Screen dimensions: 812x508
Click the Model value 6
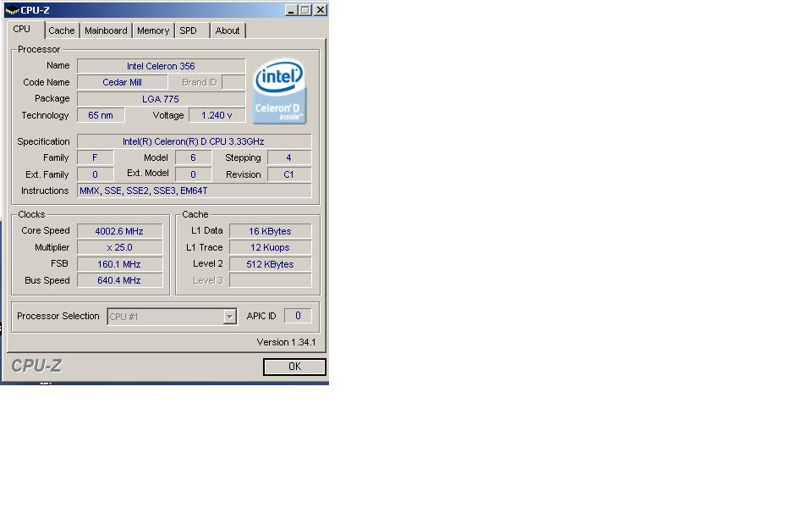(193, 157)
